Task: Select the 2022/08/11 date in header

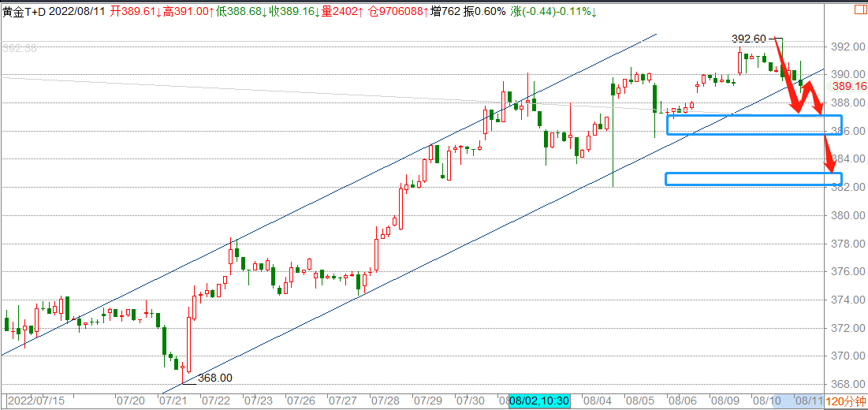Action: (x=78, y=11)
